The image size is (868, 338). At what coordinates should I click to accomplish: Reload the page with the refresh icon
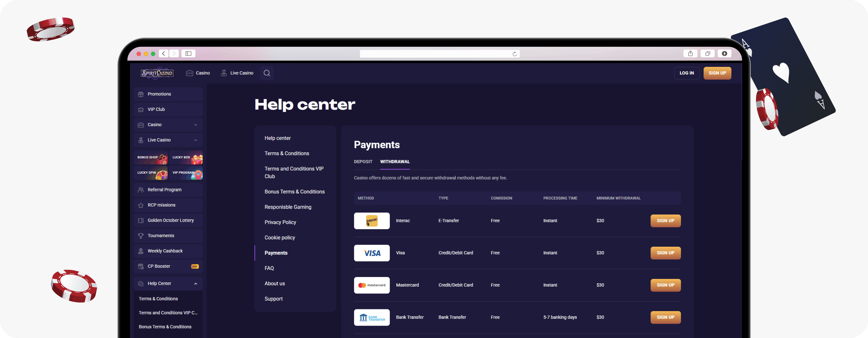(514, 54)
